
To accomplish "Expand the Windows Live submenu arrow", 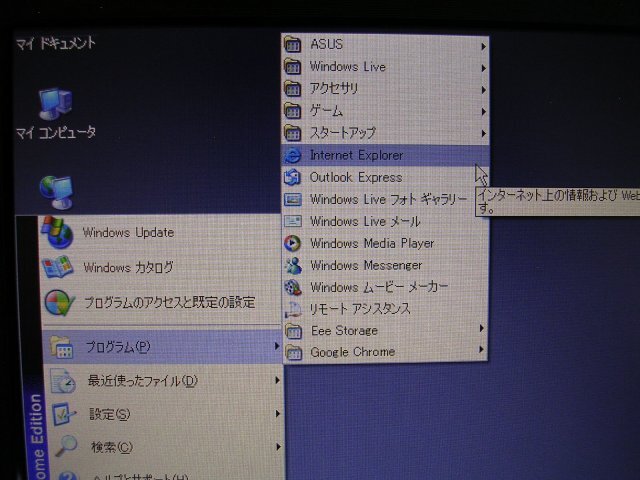I will click(483, 68).
